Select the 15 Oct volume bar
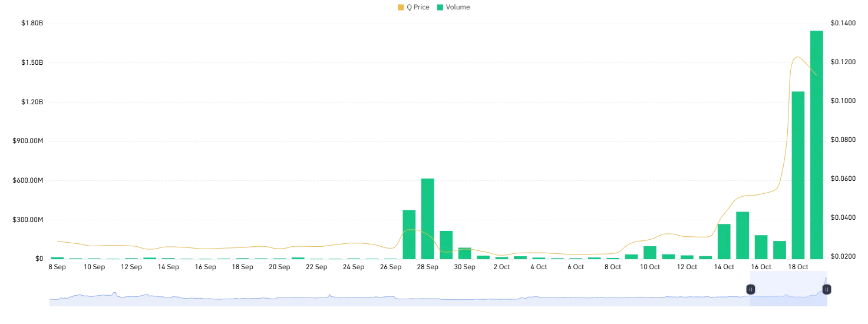 point(742,235)
